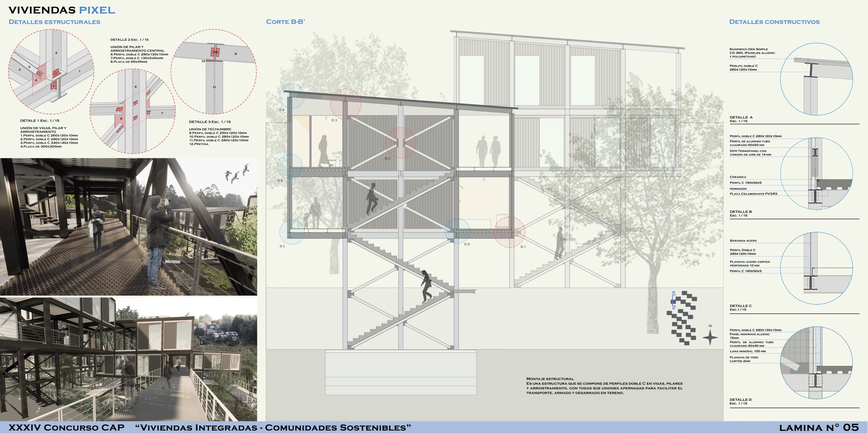
Task: Click the Detalle A construction detail circle
Action: pyautogui.click(x=816, y=79)
